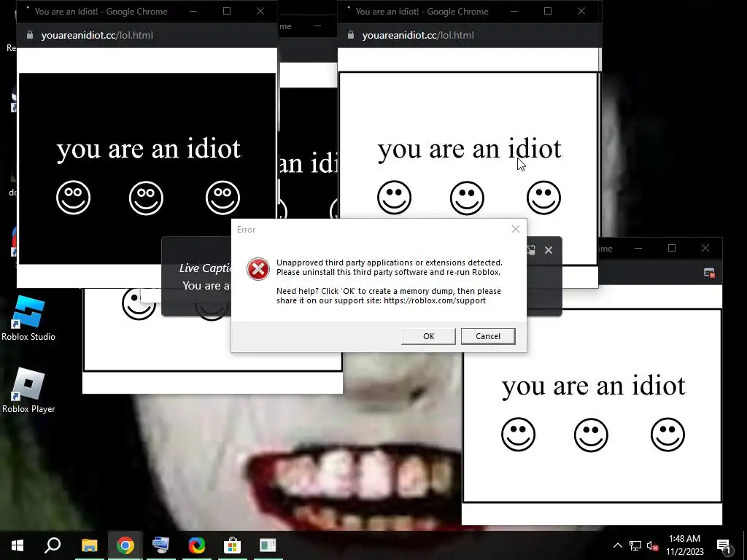The width and height of the screenshot is (747, 560).
Task: Click last smiley in top-right window
Action: click(543, 197)
